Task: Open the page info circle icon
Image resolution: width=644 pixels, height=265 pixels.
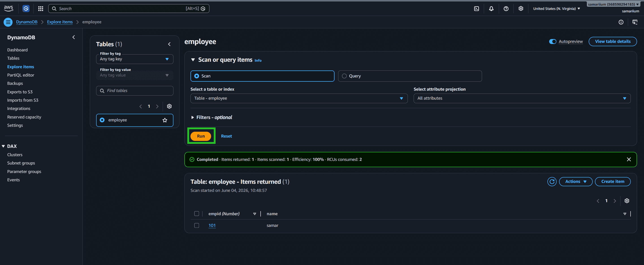Action: click(x=621, y=22)
